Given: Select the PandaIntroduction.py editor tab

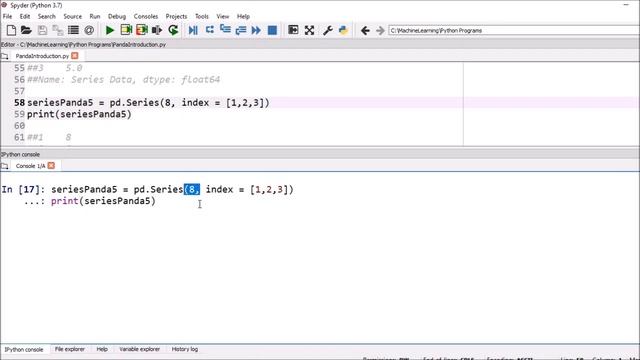Looking at the screenshot, I should click(x=42, y=56).
